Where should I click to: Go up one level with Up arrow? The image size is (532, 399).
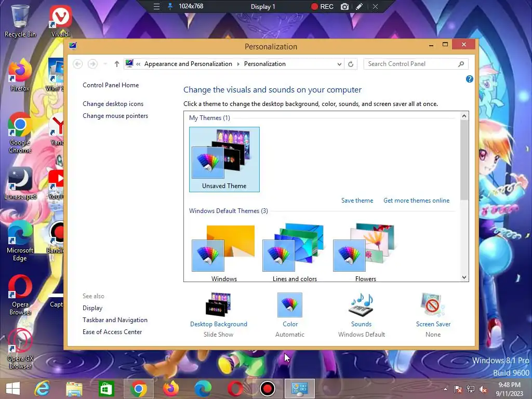coord(117,64)
